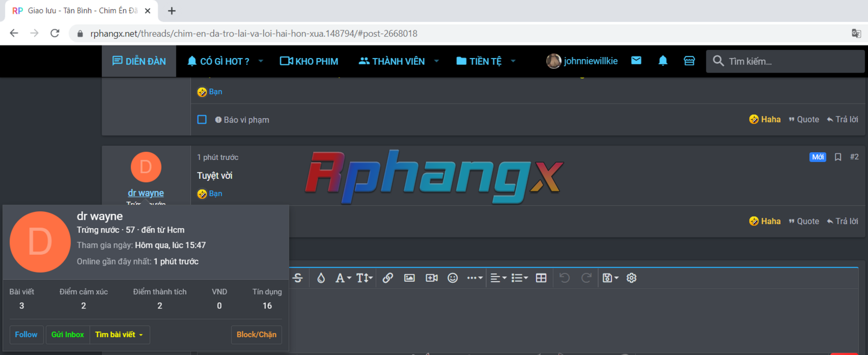Open a new browser tab

coord(171,11)
